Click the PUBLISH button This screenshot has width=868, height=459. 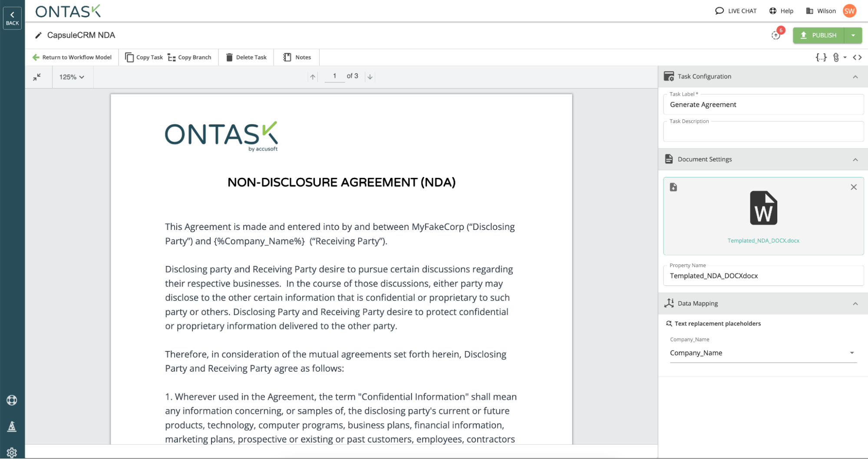click(x=818, y=35)
